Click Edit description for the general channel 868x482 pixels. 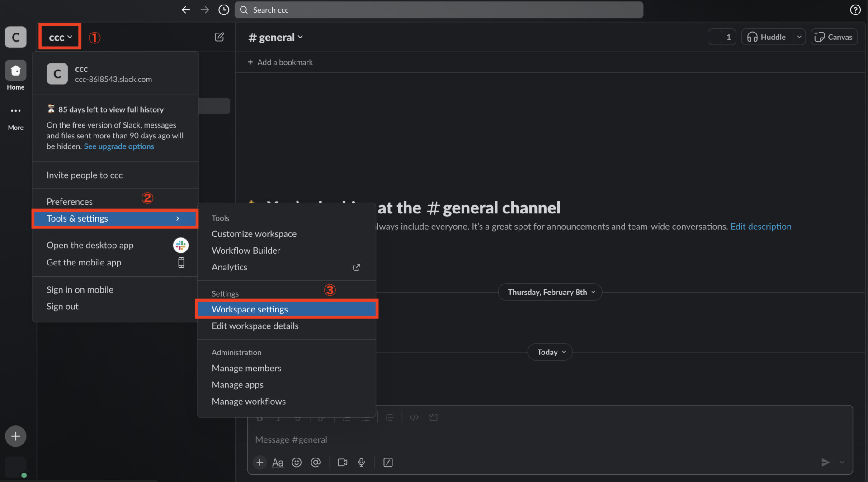[x=761, y=227]
